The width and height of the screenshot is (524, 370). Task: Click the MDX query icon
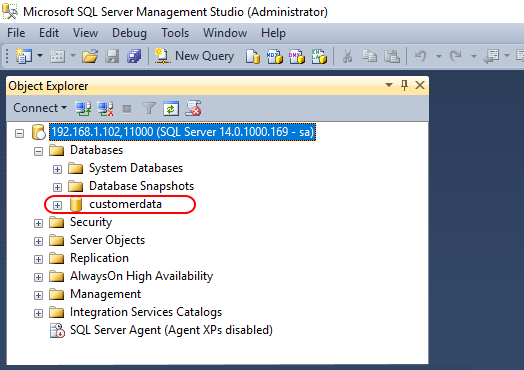[275, 56]
